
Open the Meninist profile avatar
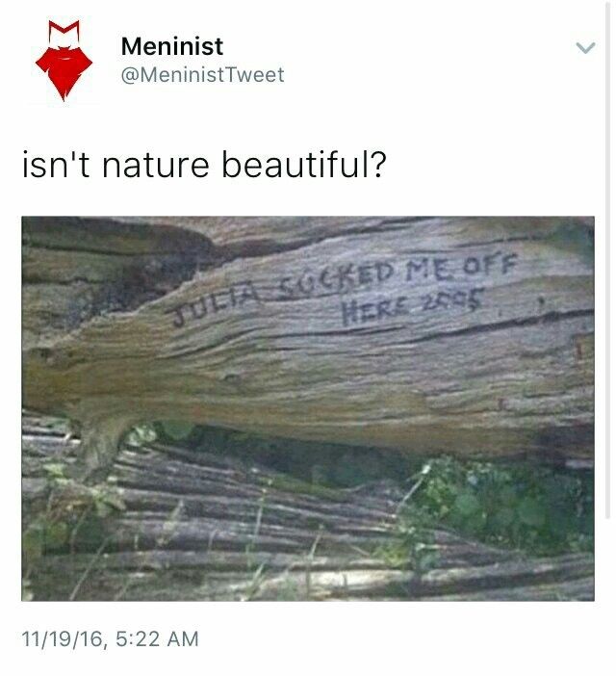[64, 61]
